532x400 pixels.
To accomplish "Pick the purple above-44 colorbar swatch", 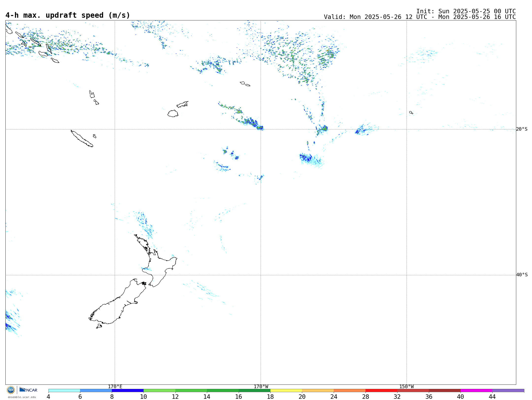I will (x=508, y=390).
